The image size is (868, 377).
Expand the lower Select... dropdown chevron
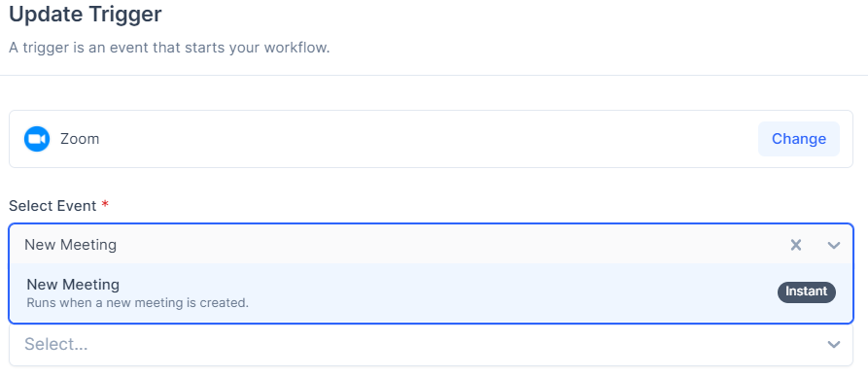pos(834,344)
